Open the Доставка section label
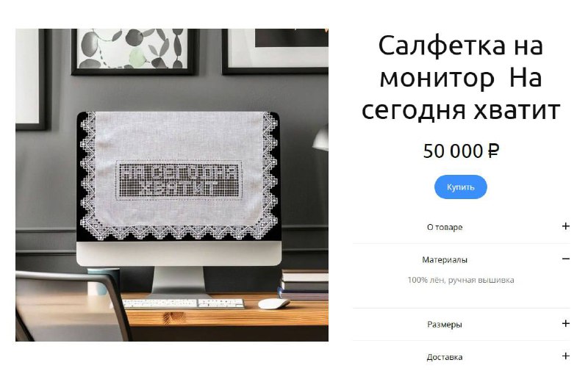 (445, 357)
